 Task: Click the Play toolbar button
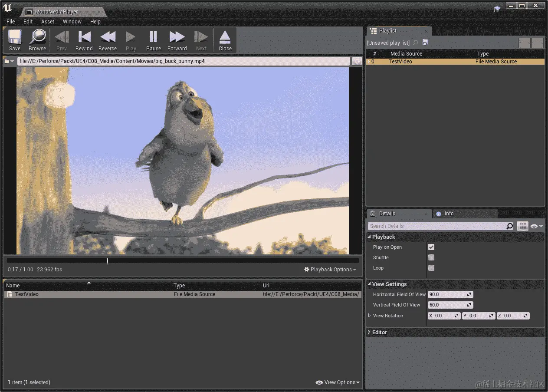coord(131,40)
